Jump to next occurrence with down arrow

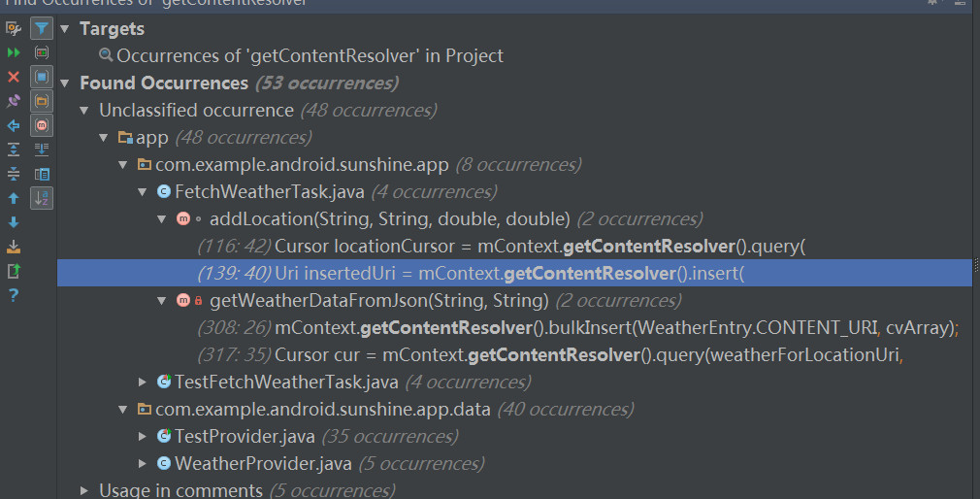14,222
